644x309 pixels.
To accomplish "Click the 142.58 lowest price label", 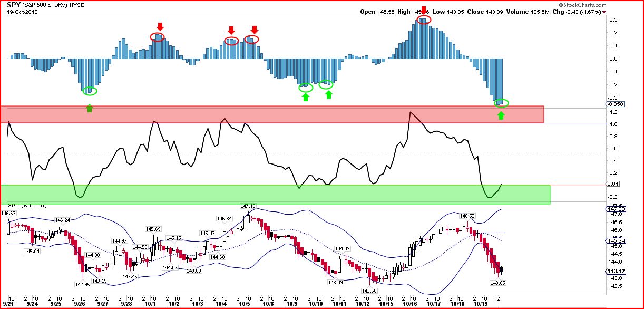I will 368,291.
